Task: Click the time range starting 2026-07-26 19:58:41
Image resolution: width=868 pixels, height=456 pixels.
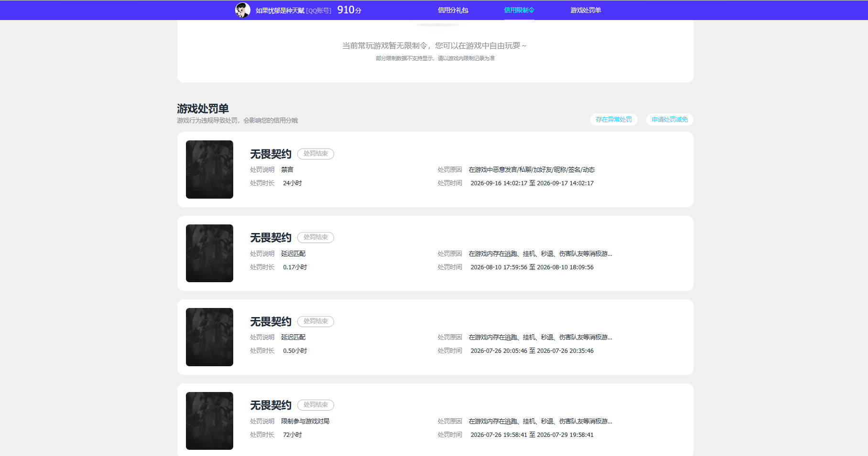Action: [x=532, y=435]
